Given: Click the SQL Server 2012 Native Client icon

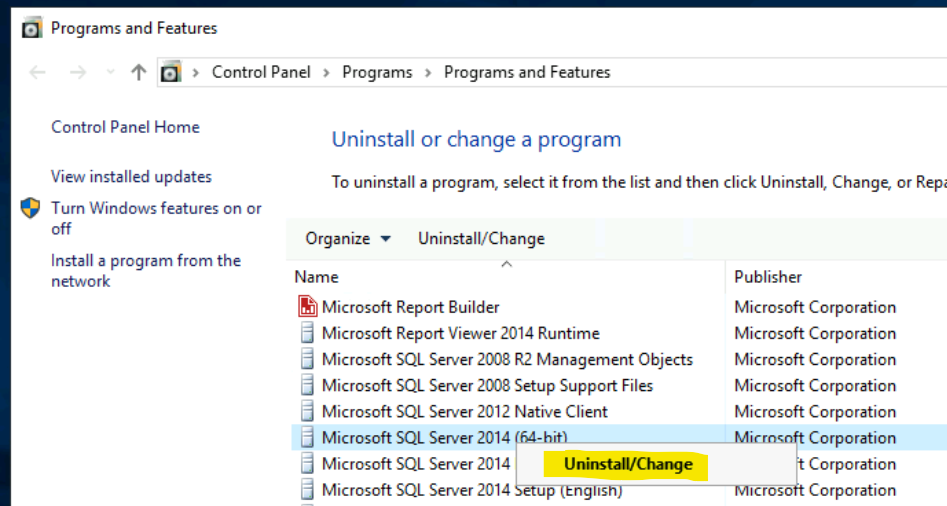Looking at the screenshot, I should (x=307, y=411).
